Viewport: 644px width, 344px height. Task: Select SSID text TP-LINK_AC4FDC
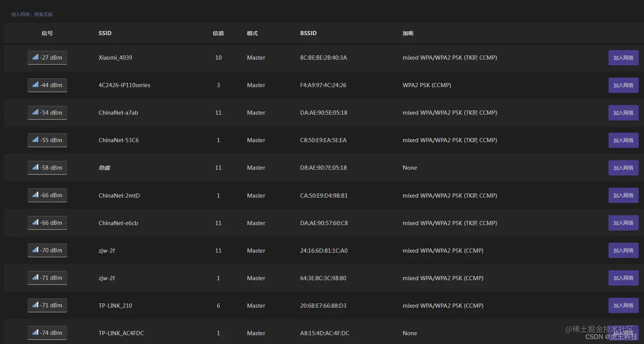(121, 333)
